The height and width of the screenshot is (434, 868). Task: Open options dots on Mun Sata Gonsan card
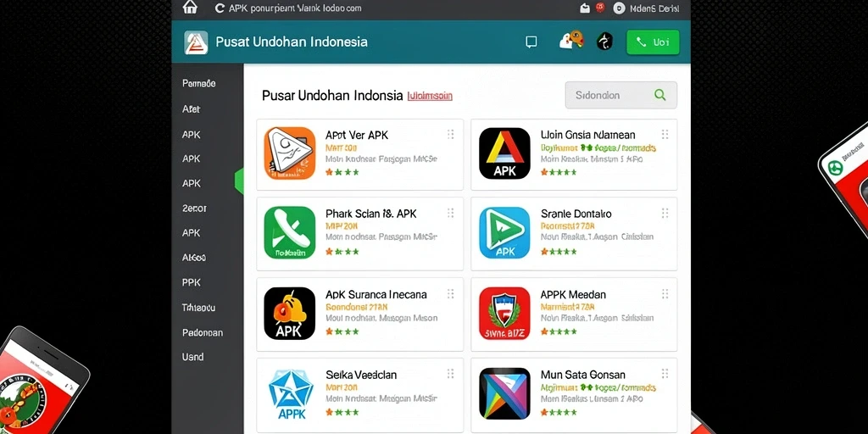(665, 374)
